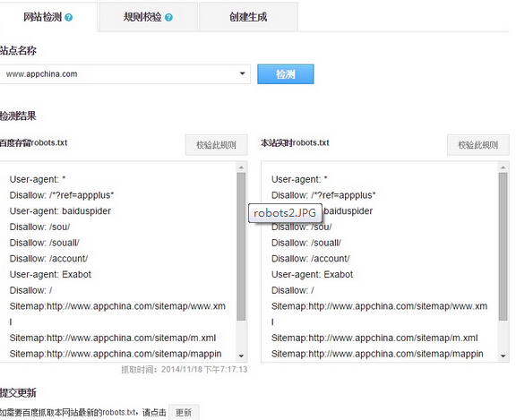Click 校验此规则 button for 本站实时 robots.txt
This screenshot has width=516, height=420.
coord(477,145)
